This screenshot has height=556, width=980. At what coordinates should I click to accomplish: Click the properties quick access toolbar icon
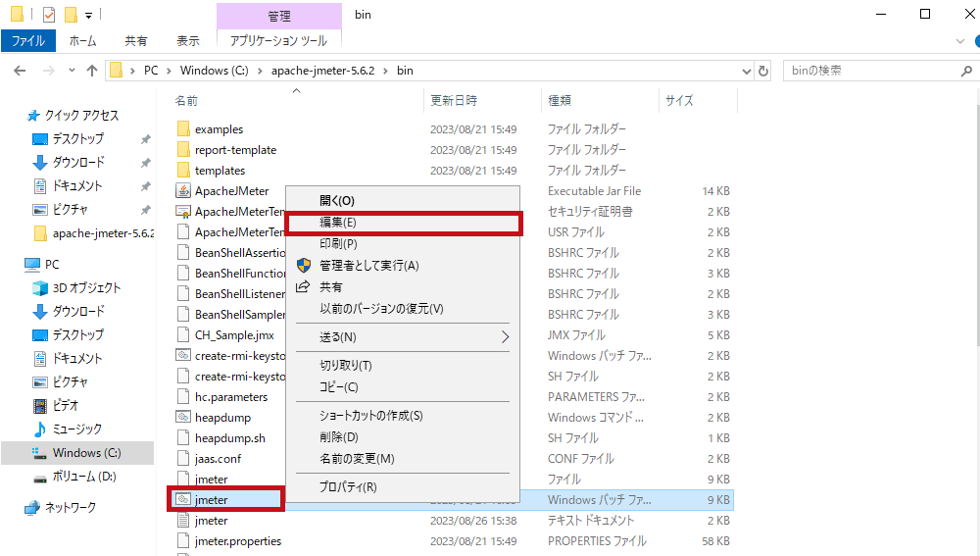49,14
